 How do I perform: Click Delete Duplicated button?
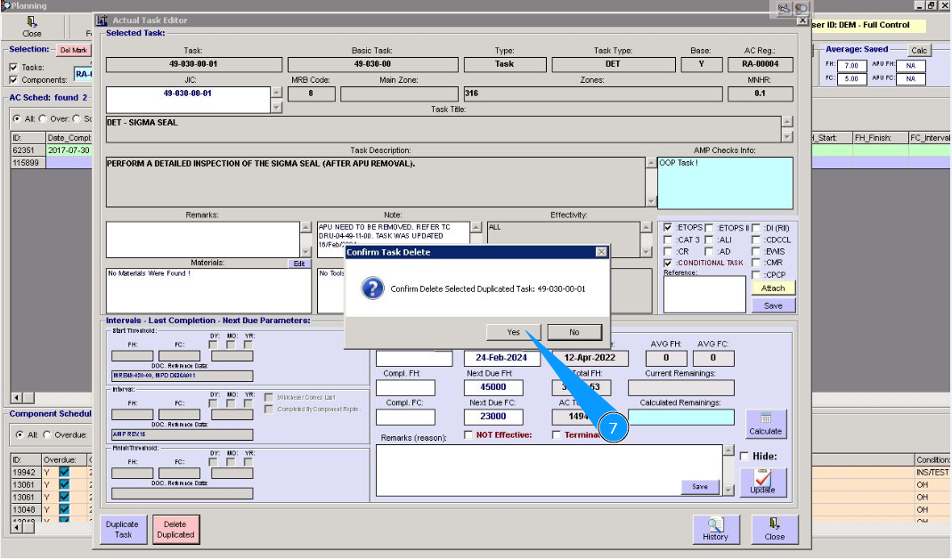175,530
